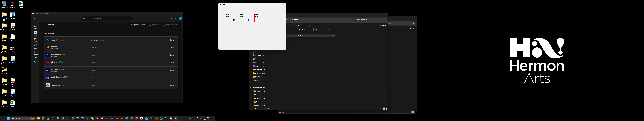Click the Photoshop app icon in updates list
Screen dimensions: 644x121
click(x=48, y=40)
